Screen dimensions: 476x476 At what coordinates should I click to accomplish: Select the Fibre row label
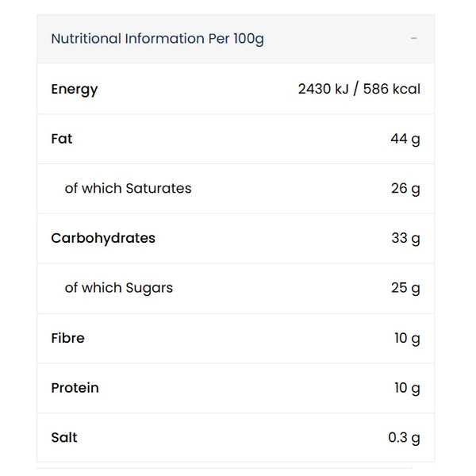point(67,338)
